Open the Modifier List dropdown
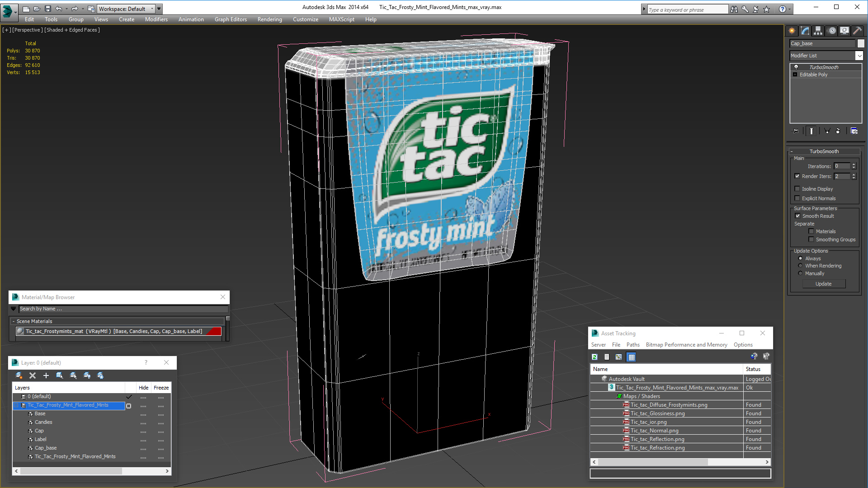 pos(859,56)
